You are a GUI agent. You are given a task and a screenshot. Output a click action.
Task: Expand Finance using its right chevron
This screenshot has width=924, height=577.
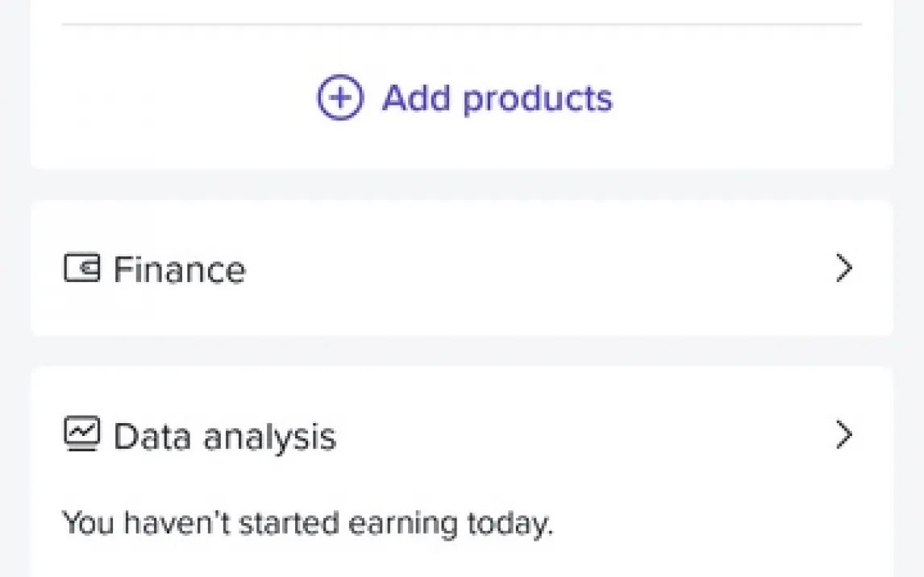click(844, 268)
